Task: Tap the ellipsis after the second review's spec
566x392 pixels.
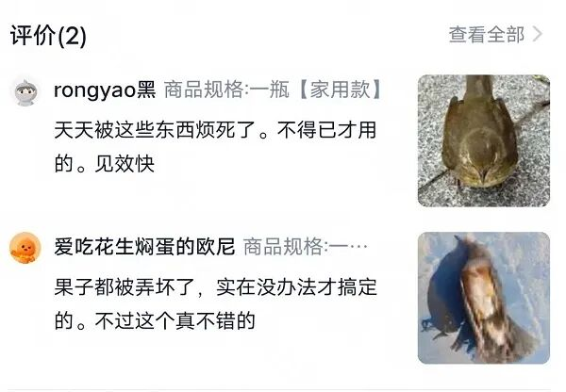Action: pos(358,247)
